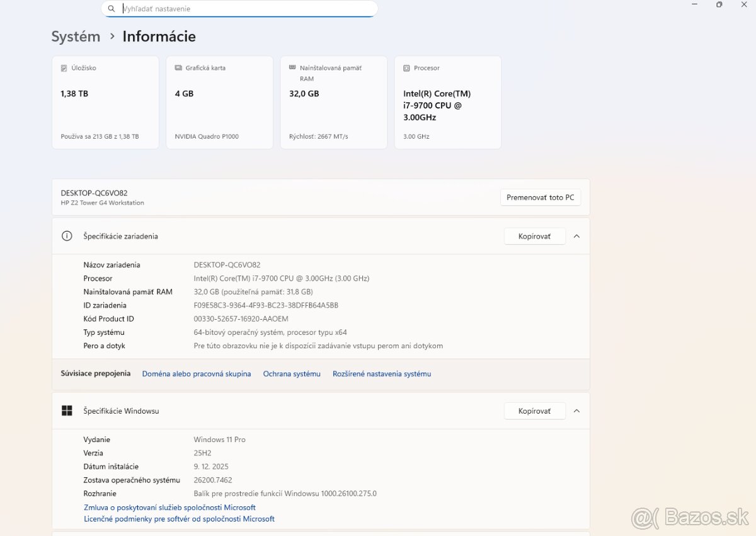The height and width of the screenshot is (536, 756).
Task: Click the Windows logo beside Špecifikácie Windowsu
Action: [x=67, y=411]
